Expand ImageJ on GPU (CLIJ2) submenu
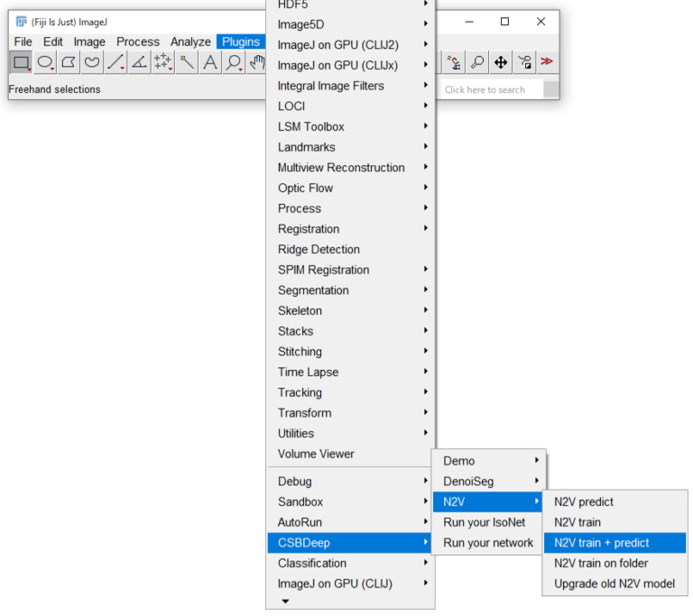Viewport: 693px width, 616px height. (351, 45)
